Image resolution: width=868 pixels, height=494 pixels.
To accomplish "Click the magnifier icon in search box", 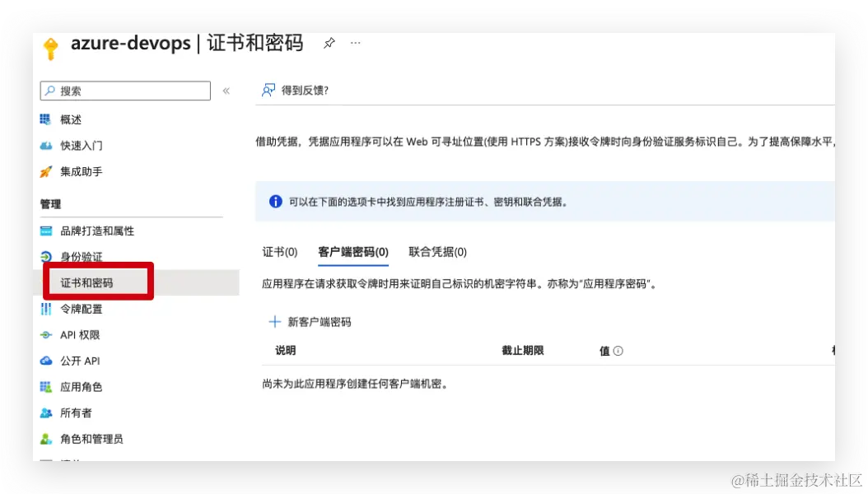I will point(49,91).
